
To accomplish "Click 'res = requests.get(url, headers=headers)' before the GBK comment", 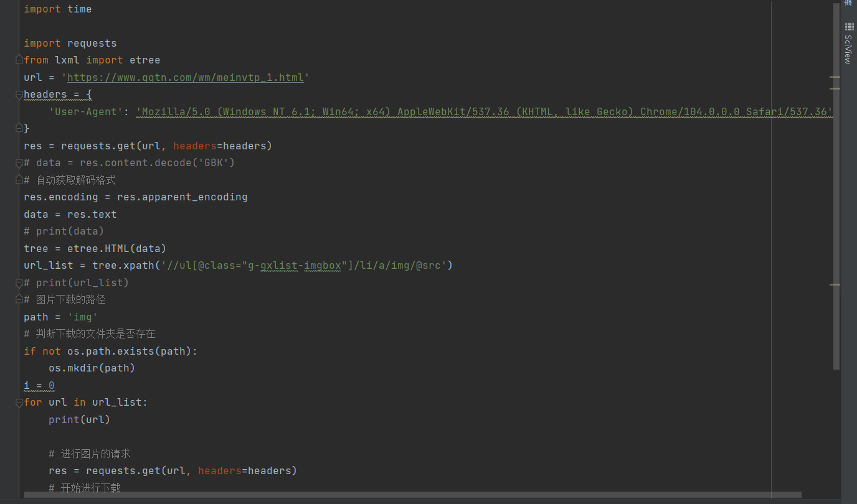I will click(x=148, y=146).
